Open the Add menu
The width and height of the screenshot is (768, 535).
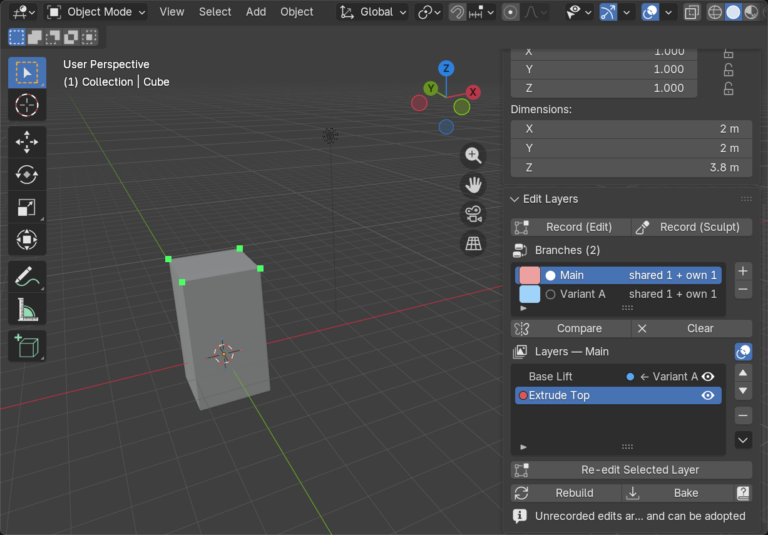256,12
